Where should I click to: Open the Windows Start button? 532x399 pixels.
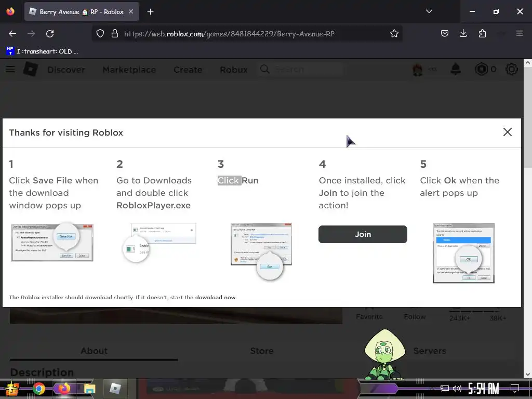(12, 389)
